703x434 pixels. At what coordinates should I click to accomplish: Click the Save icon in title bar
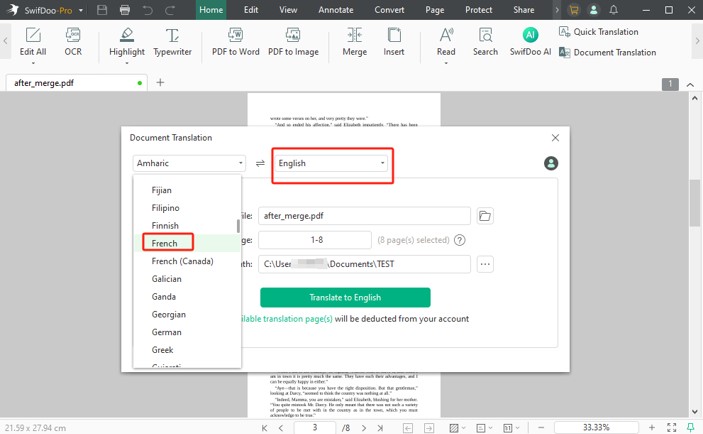(x=102, y=10)
